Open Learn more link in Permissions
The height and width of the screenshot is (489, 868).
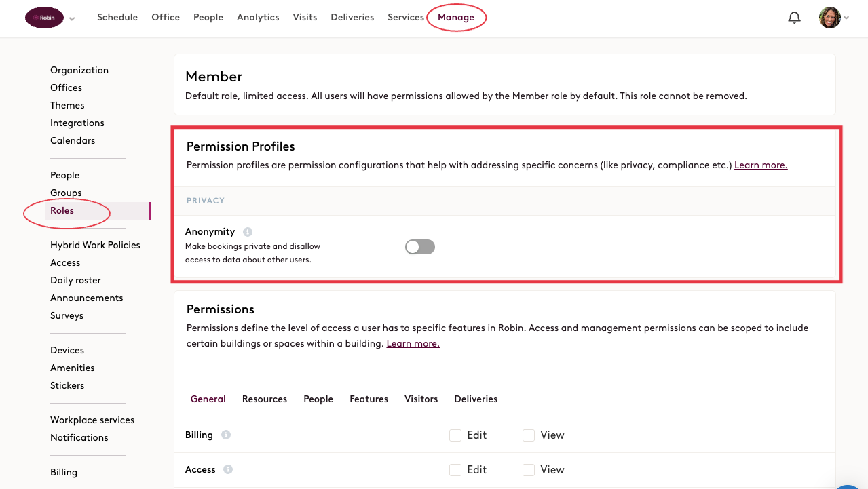click(413, 343)
